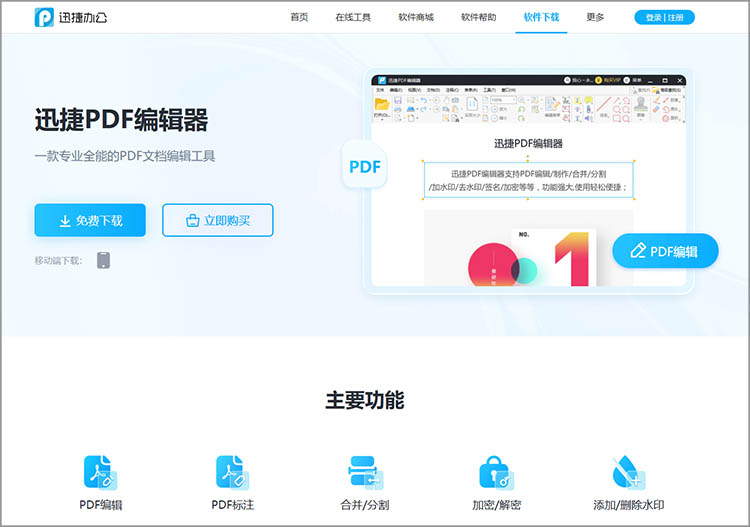Click the blue PDF编辑 pill button

pos(665,251)
